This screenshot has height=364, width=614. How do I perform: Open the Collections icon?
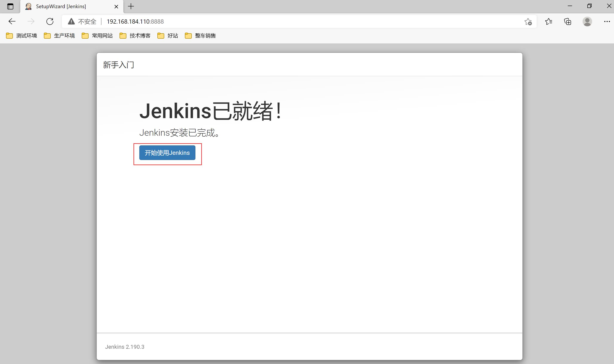[x=568, y=22]
